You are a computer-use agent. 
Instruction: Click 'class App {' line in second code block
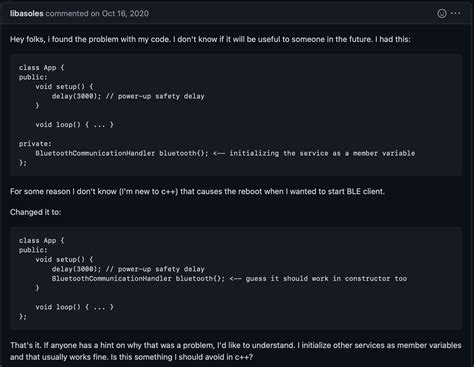tap(42, 241)
